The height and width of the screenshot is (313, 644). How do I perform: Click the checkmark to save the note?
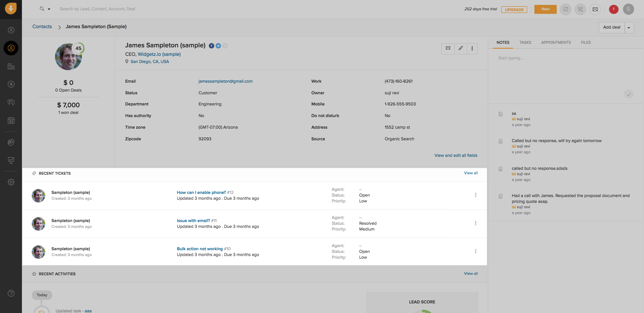(629, 94)
